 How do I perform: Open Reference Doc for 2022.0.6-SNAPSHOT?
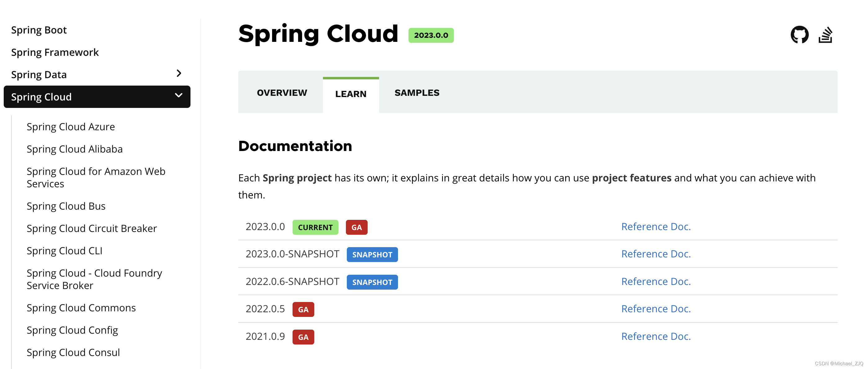click(656, 282)
